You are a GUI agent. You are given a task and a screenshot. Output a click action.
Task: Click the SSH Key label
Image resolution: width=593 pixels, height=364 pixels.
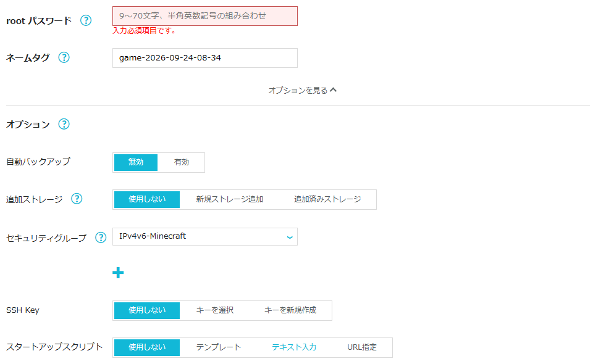point(23,310)
